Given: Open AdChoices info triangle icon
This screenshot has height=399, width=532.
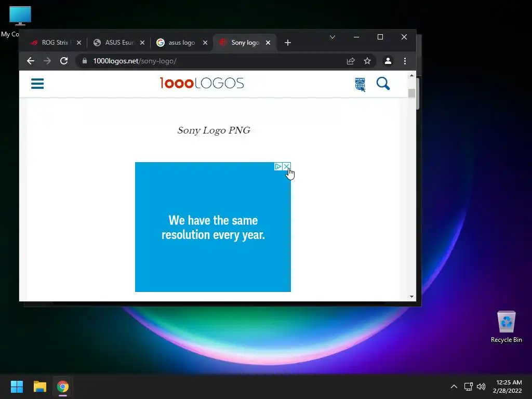Looking at the screenshot, I should 278,166.
